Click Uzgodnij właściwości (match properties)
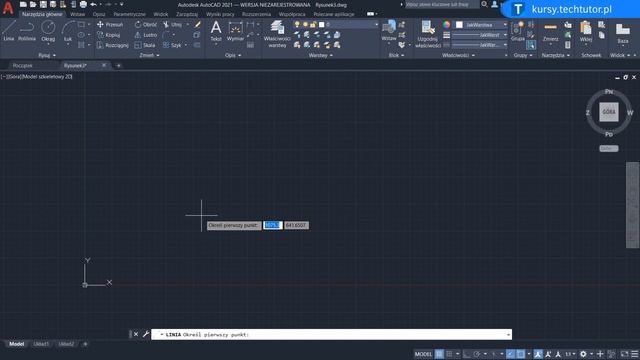 [x=427, y=34]
